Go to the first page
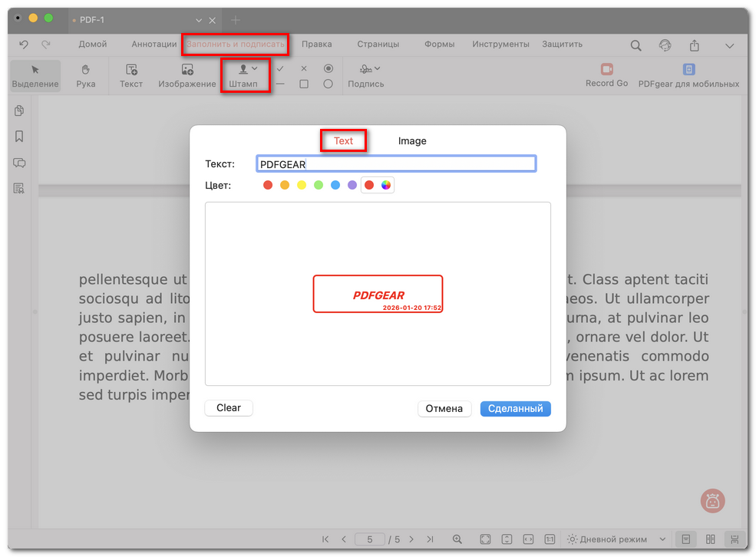This screenshot has height=557, width=756. (x=325, y=539)
